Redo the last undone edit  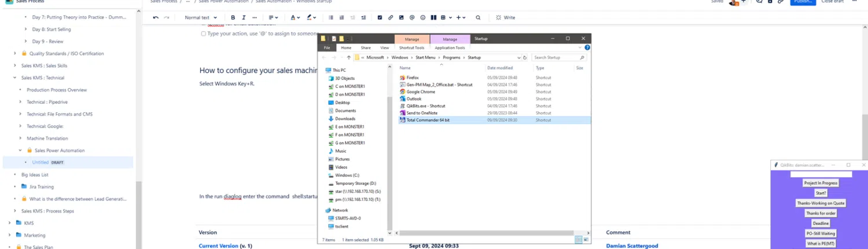[x=167, y=18]
